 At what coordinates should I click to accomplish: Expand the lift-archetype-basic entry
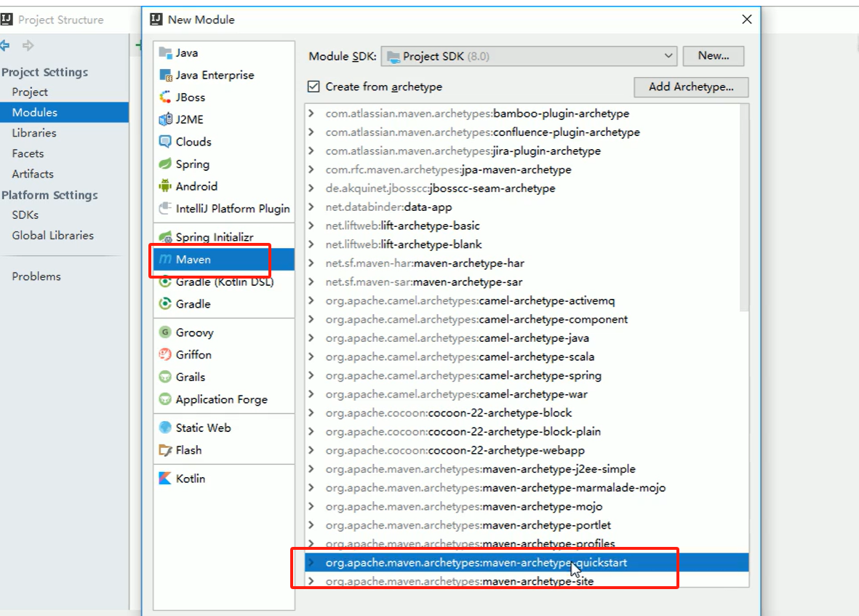click(x=311, y=225)
